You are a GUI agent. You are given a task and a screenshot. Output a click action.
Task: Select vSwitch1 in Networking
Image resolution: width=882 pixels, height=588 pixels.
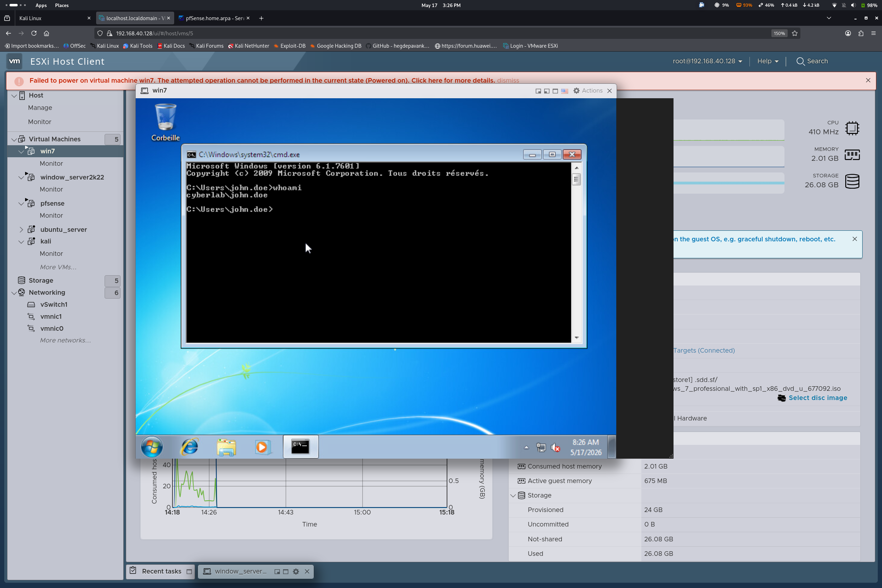coord(54,305)
